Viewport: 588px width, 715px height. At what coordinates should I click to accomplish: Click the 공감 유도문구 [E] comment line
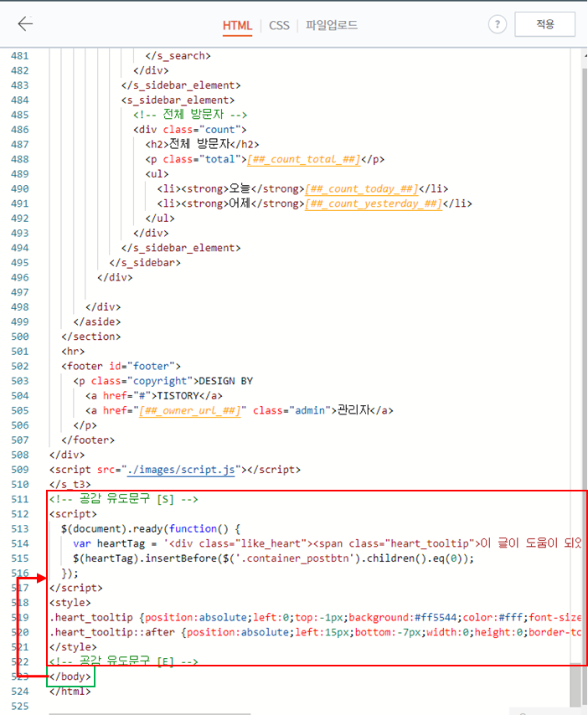(x=124, y=661)
